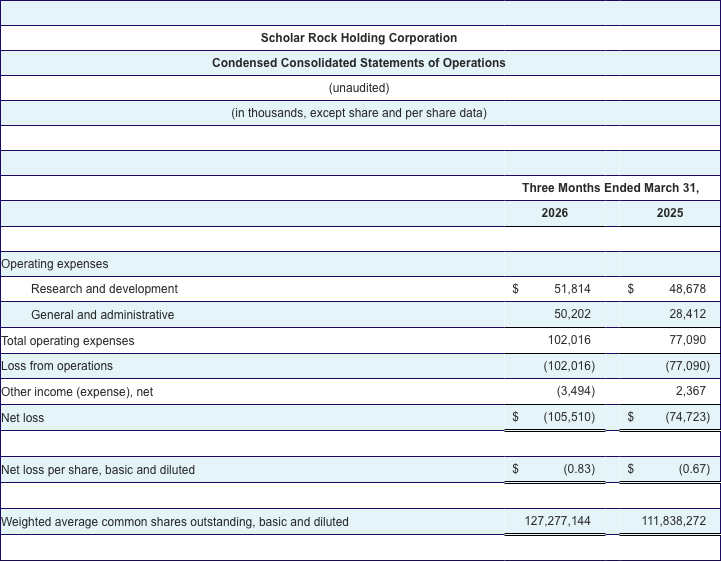Click dollar sign before (0.83)
Viewport: 721px width, 562px height.
pos(515,469)
